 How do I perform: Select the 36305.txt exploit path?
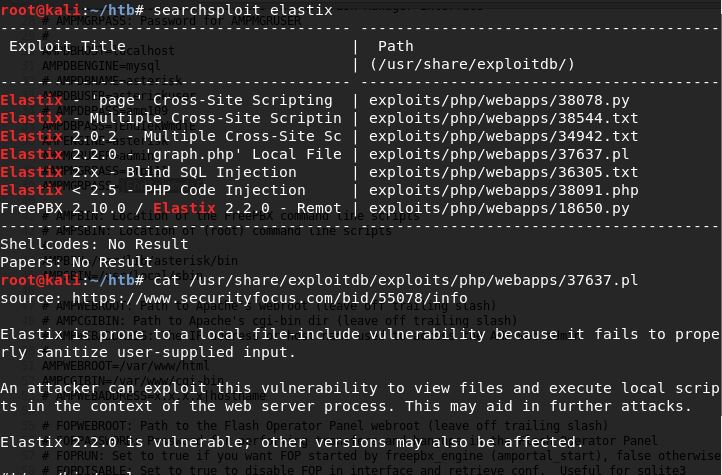click(503, 172)
